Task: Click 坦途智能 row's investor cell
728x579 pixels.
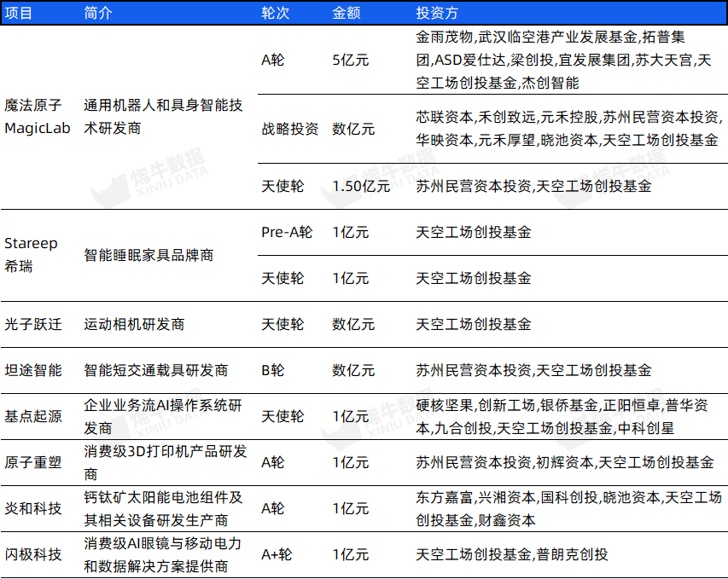Action: pos(534,370)
